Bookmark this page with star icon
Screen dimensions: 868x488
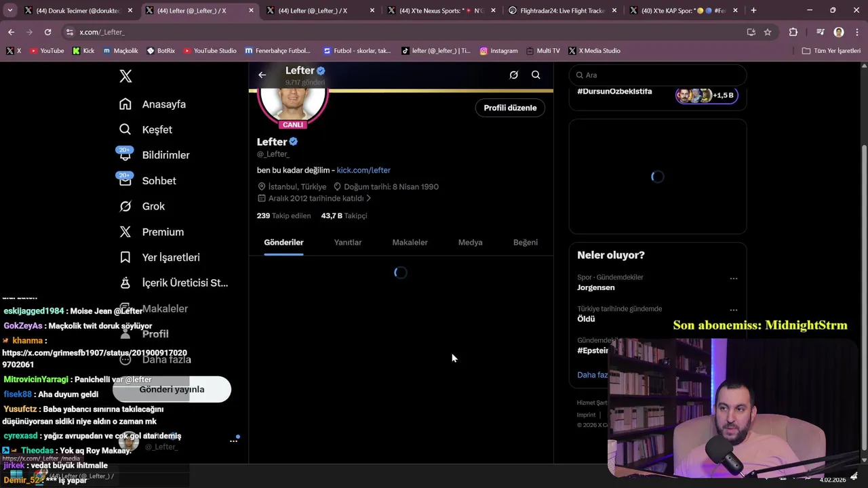[768, 32]
